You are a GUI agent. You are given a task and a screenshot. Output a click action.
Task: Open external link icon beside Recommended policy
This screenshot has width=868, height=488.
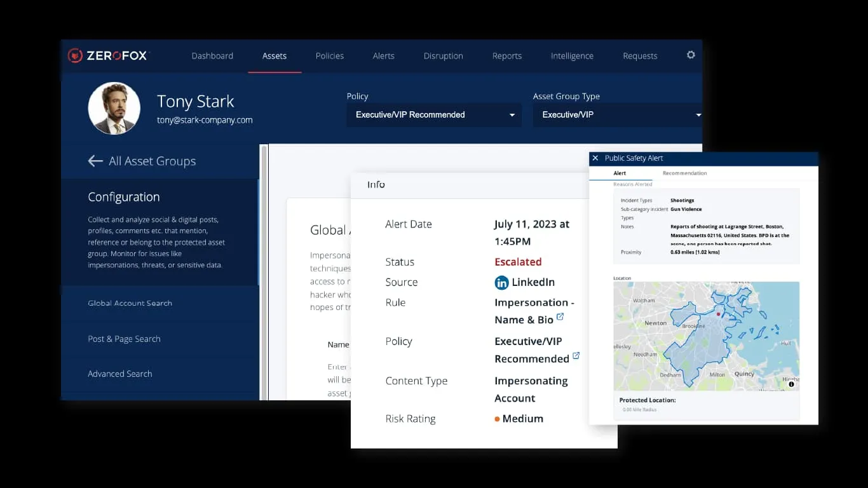[x=576, y=356]
